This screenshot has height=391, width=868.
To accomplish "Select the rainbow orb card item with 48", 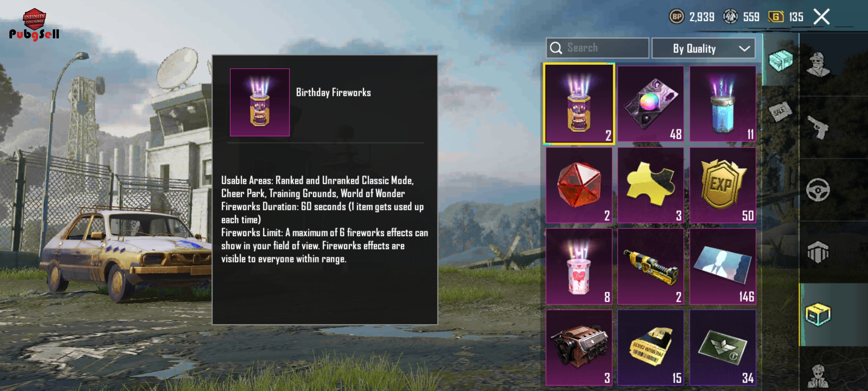I will (651, 104).
